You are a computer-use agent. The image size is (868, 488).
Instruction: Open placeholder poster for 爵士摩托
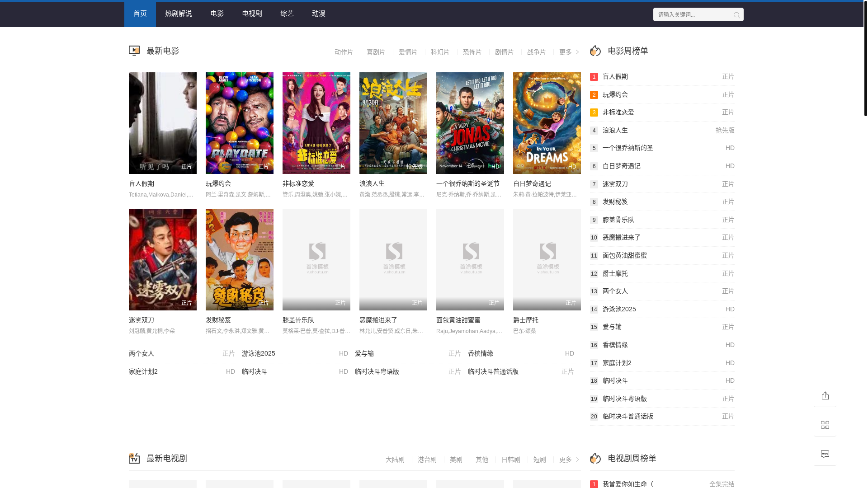547,259
